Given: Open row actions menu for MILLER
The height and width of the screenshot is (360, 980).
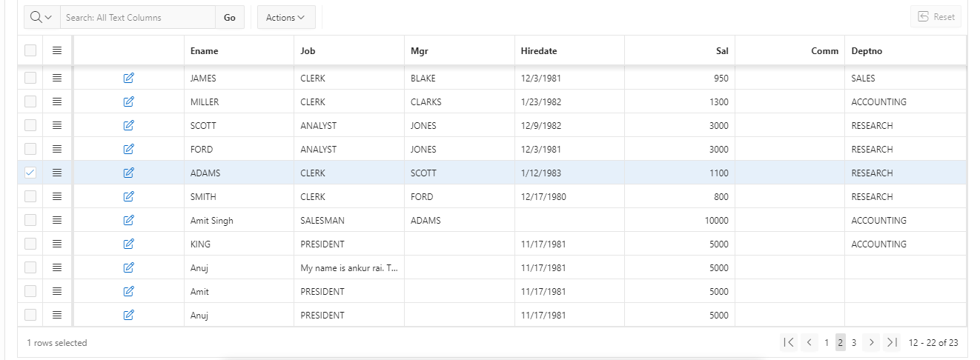Looking at the screenshot, I should pos(57,101).
